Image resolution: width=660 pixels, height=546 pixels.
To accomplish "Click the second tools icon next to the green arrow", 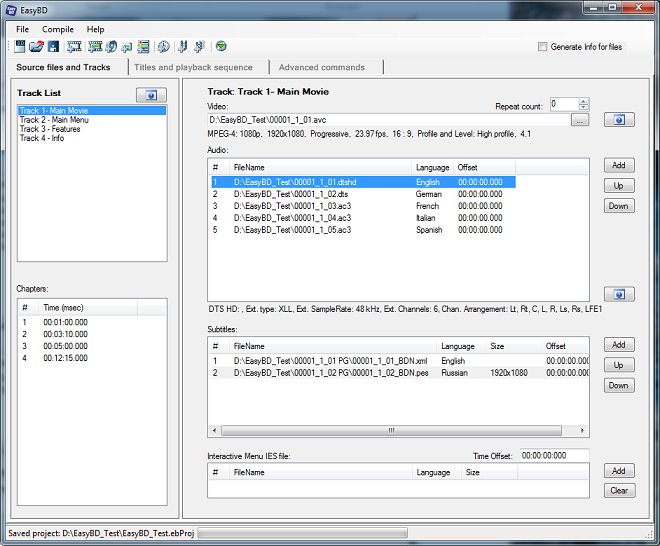I will coord(200,46).
